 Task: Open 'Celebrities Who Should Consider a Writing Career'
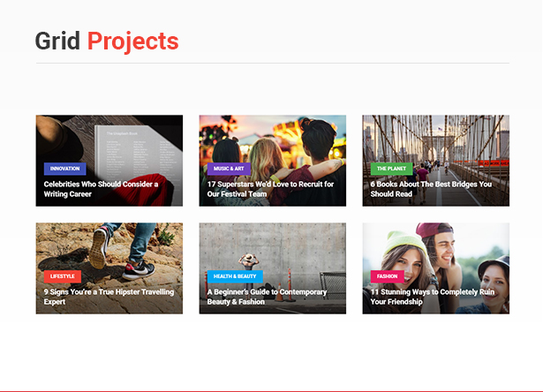101,189
